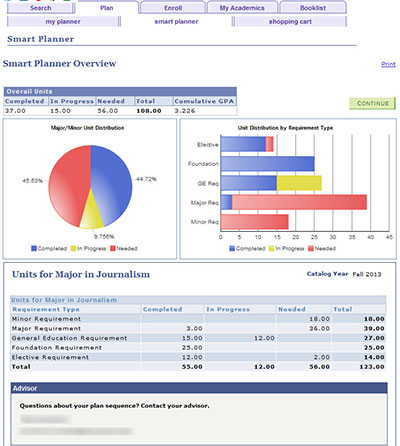The image size is (400, 446).
Task: Click the CONTINUE button
Action: pos(372,103)
